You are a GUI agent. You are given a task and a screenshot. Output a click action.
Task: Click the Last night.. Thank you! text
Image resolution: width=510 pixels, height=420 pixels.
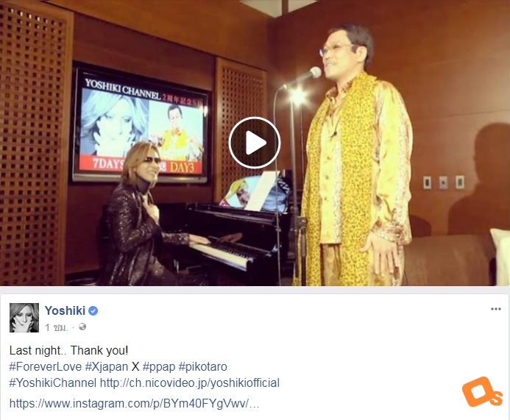click(69, 350)
